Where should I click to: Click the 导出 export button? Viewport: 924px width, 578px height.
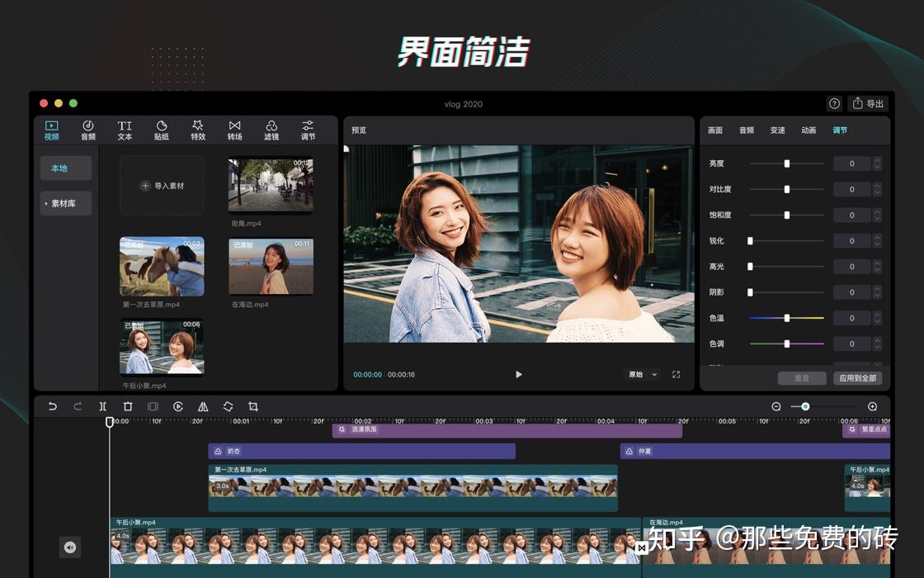pos(867,103)
